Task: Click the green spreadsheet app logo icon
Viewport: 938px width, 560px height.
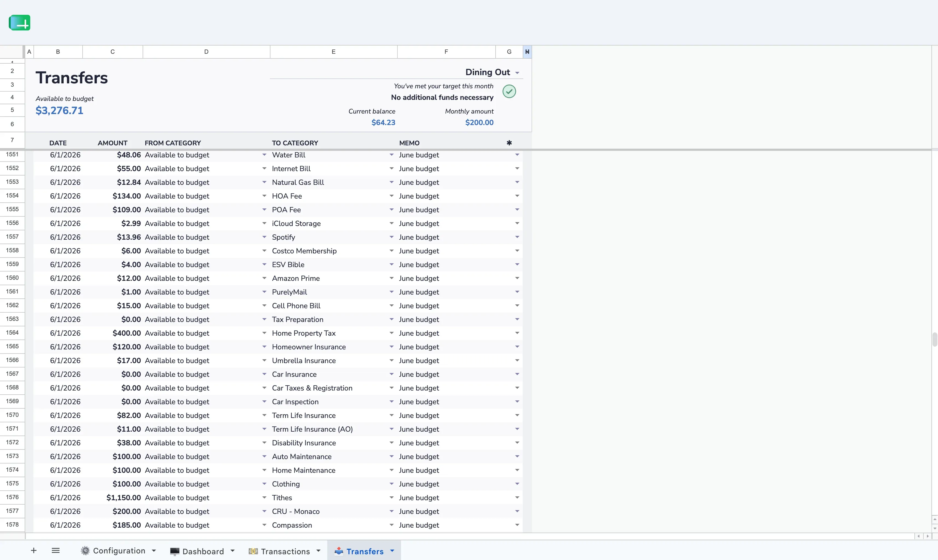Action: 20,23
